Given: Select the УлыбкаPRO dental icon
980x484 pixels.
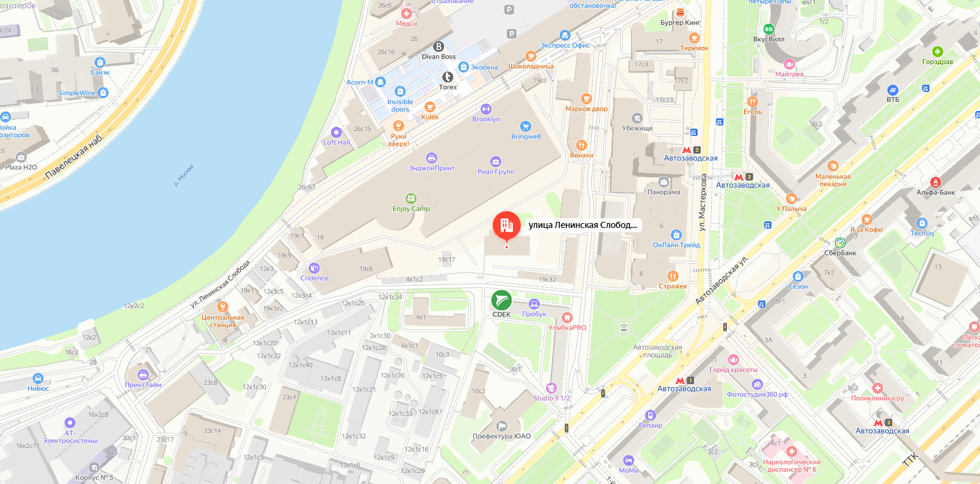Looking at the screenshot, I should click(567, 318).
